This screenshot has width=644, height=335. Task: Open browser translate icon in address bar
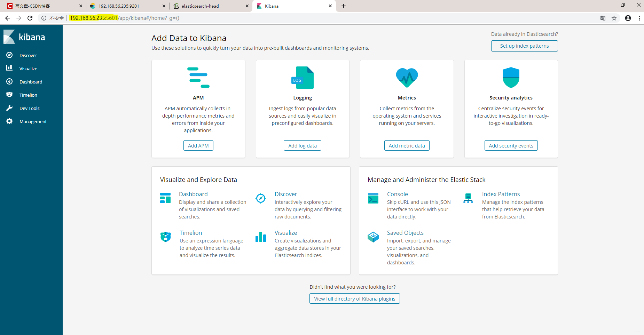(603, 18)
